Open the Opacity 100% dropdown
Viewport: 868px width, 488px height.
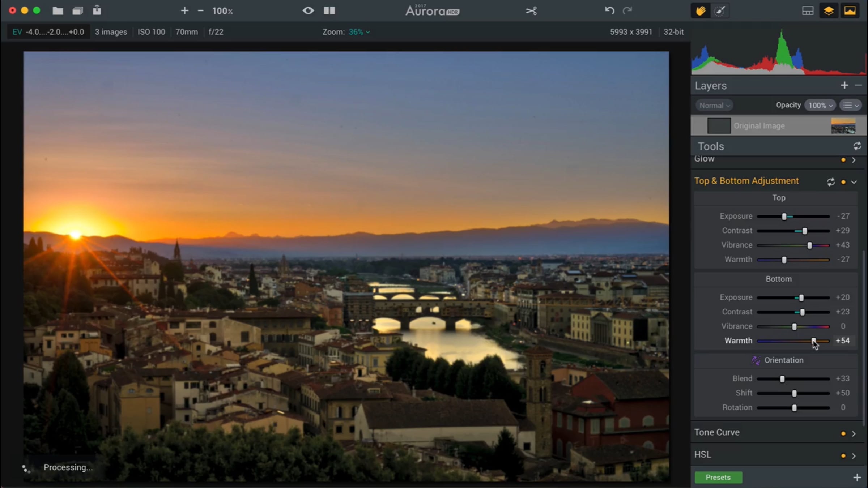click(x=820, y=105)
